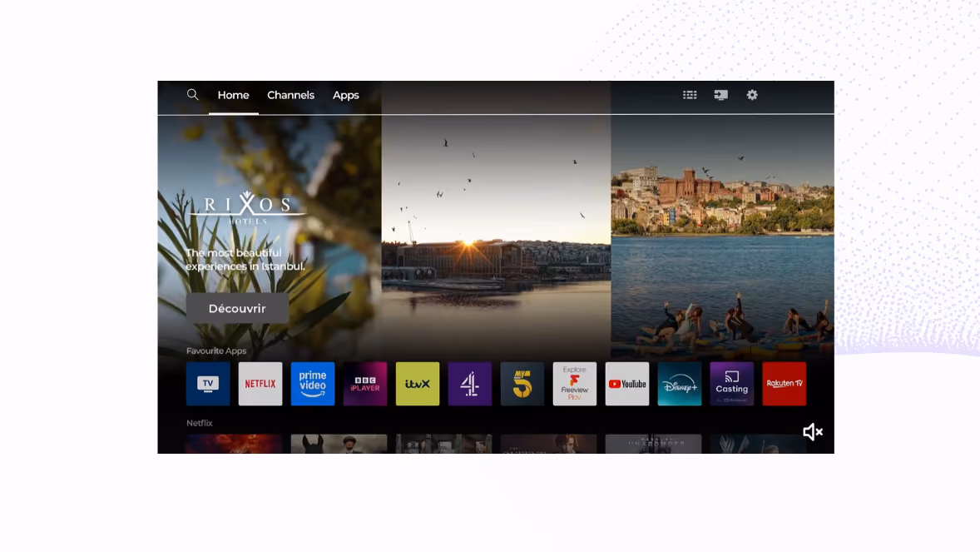980x552 pixels.
Task: Launch the TV app tile
Action: pos(208,384)
